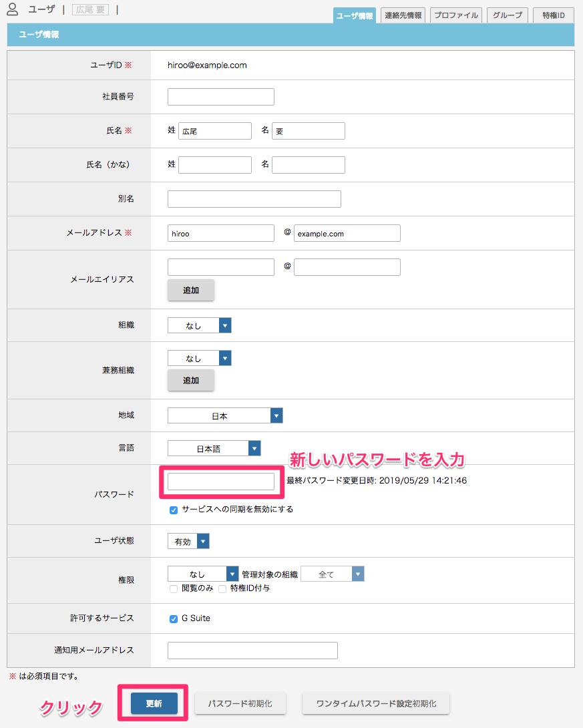Screen dimensions: 583x728
Task: Click the メールエイリアス local part field
Action: (221, 267)
